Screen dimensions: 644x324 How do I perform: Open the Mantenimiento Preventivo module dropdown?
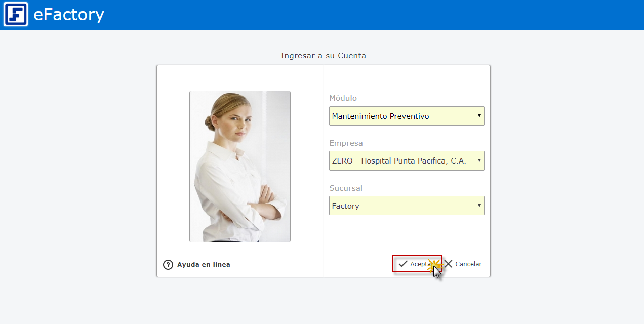(x=400, y=116)
